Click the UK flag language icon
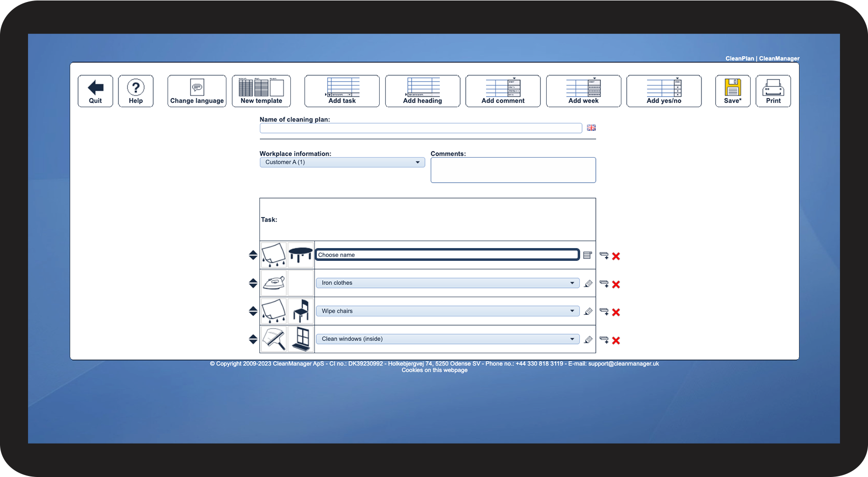868x477 pixels. pyautogui.click(x=591, y=128)
